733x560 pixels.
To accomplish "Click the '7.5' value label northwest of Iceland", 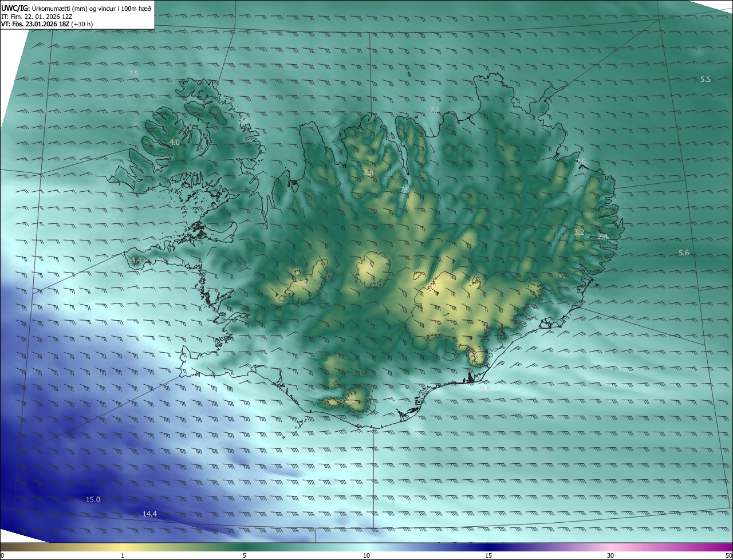I will click(133, 74).
